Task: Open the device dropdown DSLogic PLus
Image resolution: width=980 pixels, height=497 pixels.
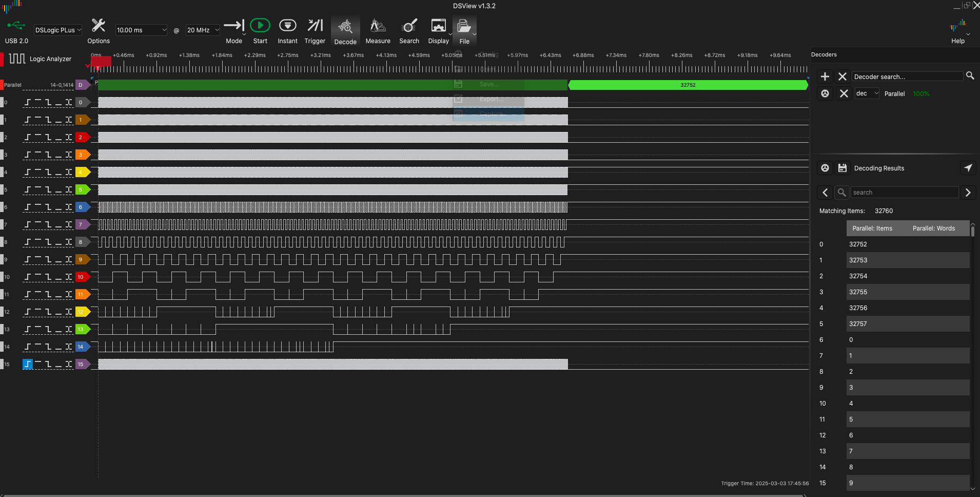Action: [58, 30]
